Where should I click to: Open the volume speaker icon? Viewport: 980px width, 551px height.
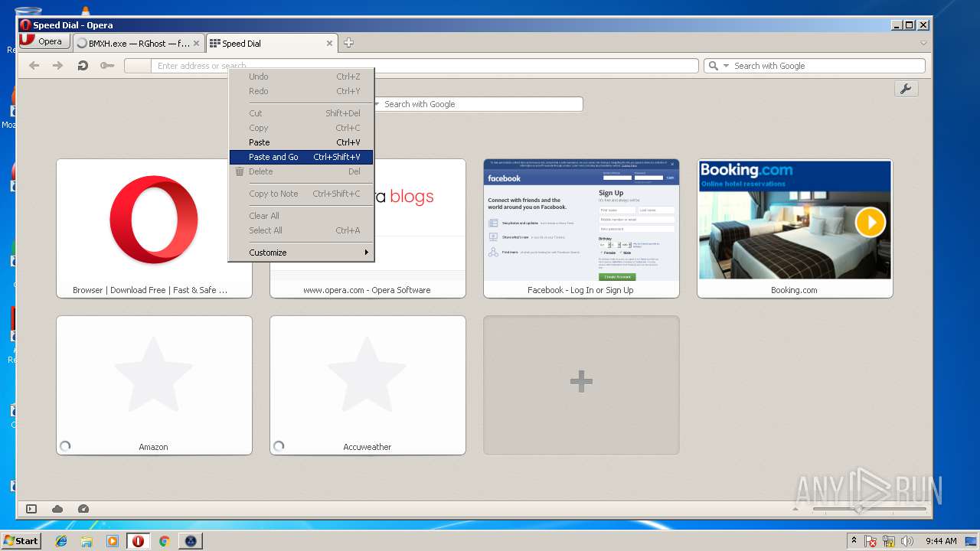[907, 541]
